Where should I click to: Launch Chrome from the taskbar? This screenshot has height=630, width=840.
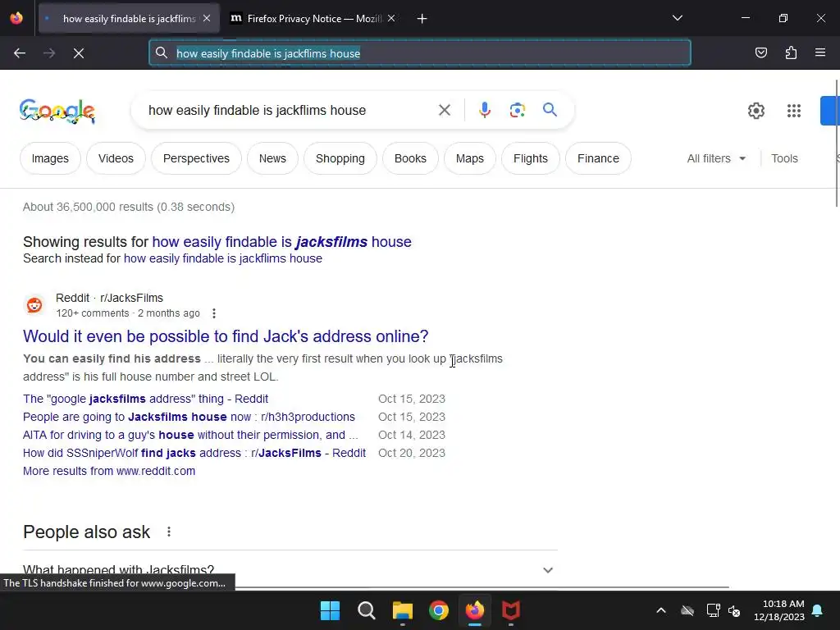439,610
